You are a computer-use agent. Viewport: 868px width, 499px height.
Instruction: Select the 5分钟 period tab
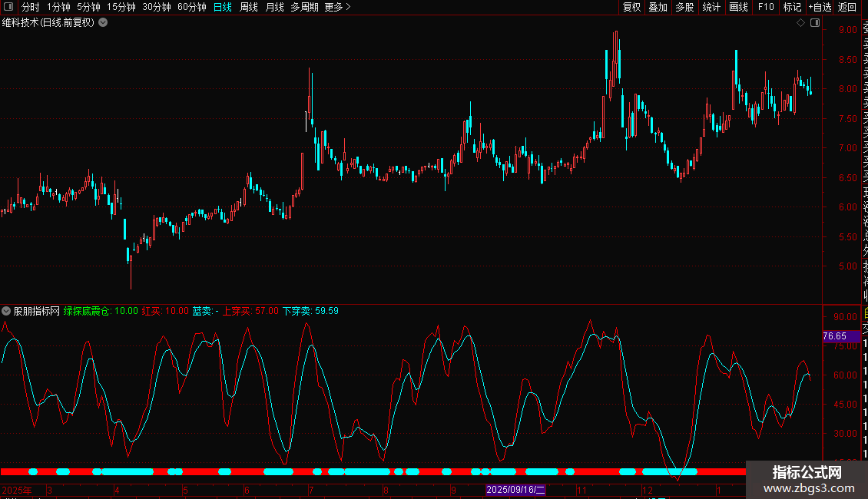click(88, 7)
